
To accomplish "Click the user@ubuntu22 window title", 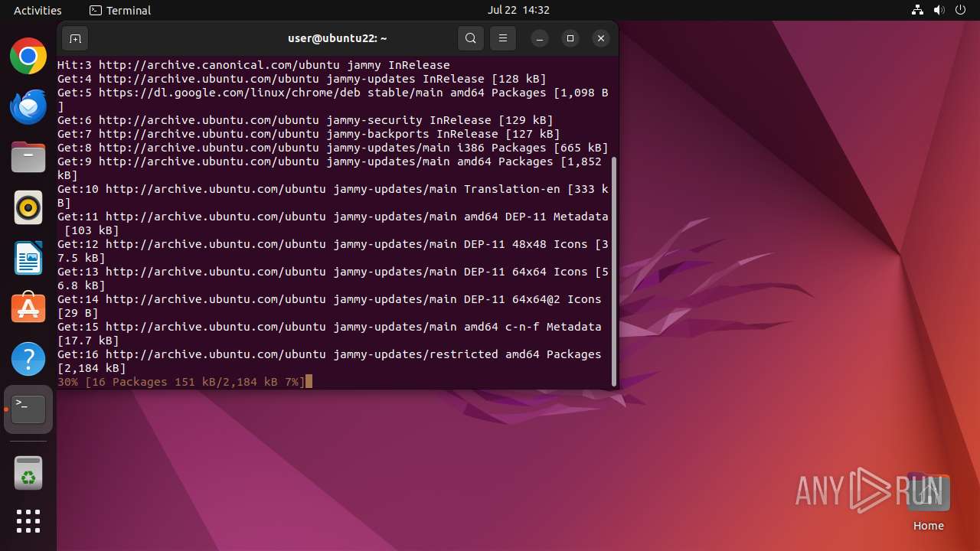I will 338,38.
